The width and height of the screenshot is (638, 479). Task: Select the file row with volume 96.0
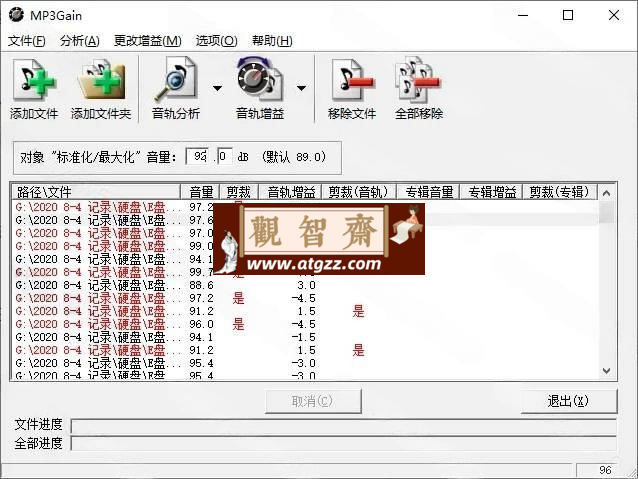click(x=305, y=324)
